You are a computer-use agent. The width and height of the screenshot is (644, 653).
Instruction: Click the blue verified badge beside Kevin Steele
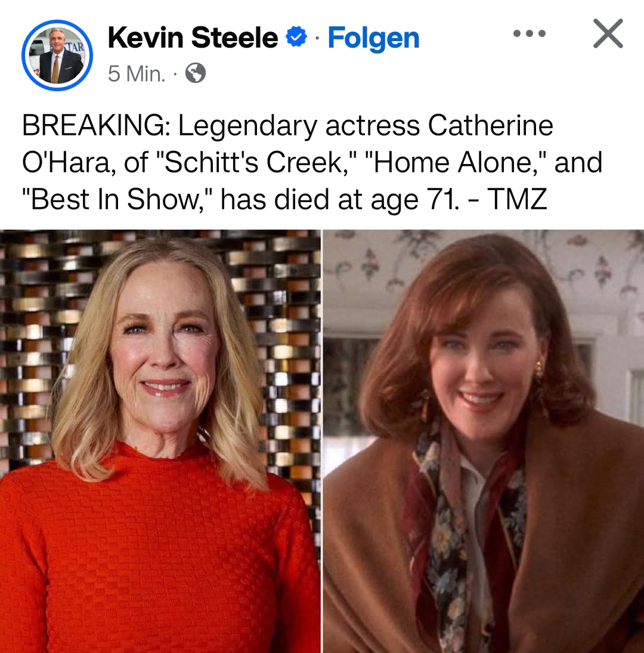(x=296, y=36)
